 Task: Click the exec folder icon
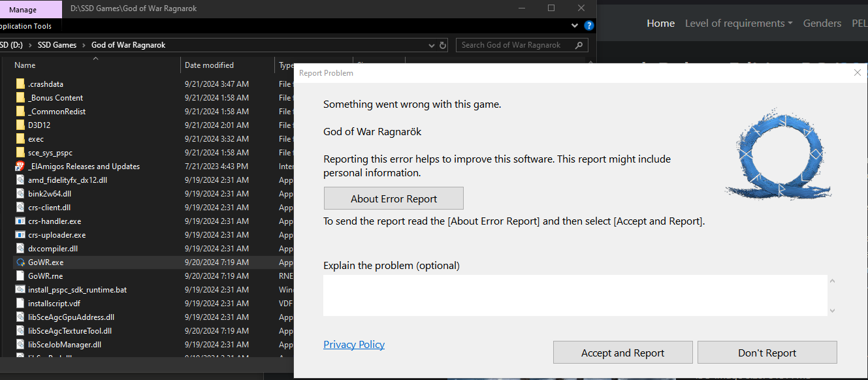[20, 139]
